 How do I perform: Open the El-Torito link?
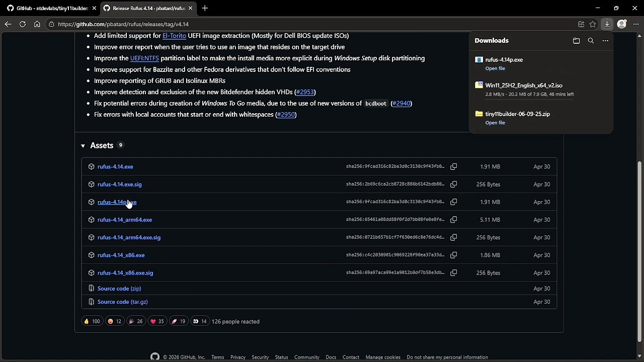click(x=174, y=36)
